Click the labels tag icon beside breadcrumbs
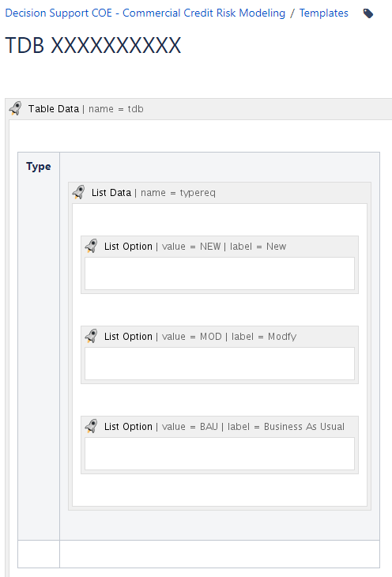 367,13
